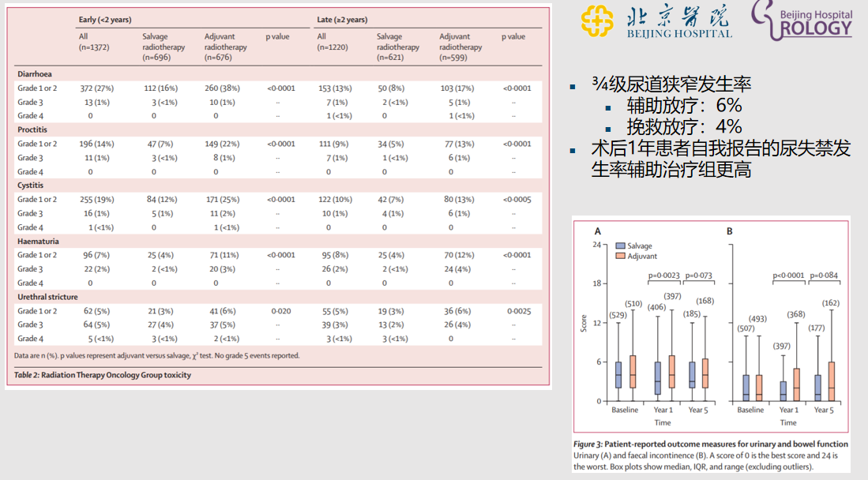Click the "(529)" sample count label
Image resolution: width=868 pixels, height=480 pixels.
(618, 316)
